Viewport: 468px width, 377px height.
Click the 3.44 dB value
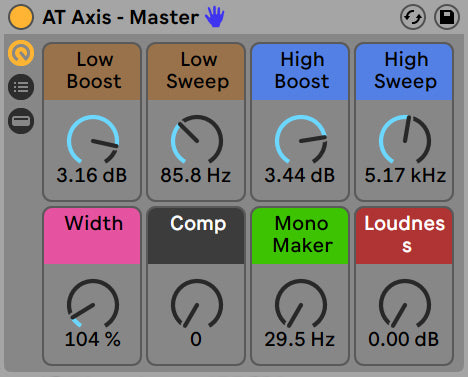pos(300,175)
